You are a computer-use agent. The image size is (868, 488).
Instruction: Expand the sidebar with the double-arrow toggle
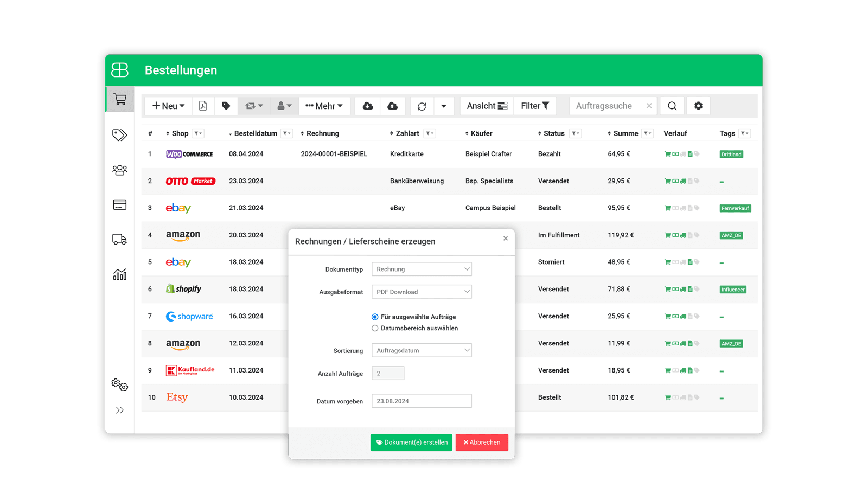(x=119, y=410)
